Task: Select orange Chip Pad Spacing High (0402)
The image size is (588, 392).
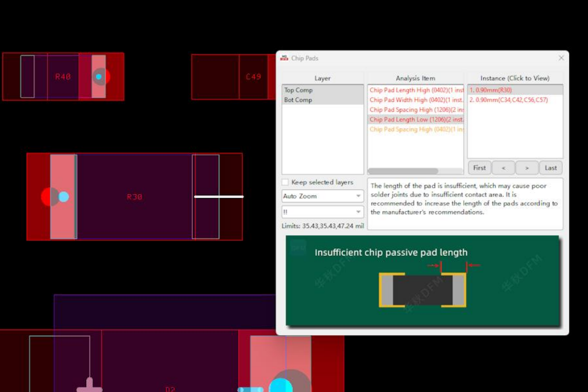Action: (416, 129)
